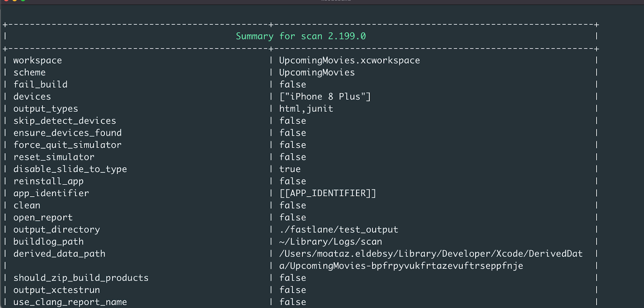Click the ensure_devices_found option name
The image size is (644, 308).
click(x=67, y=133)
